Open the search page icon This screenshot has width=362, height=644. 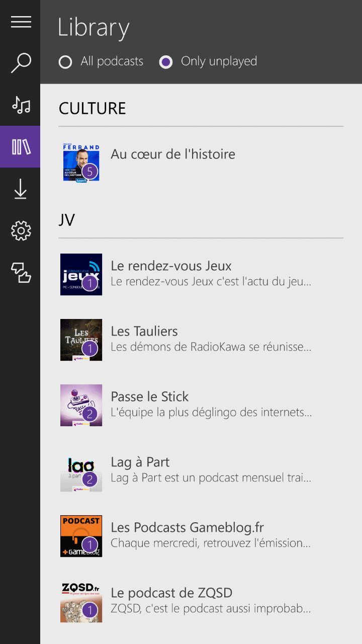[x=21, y=63]
